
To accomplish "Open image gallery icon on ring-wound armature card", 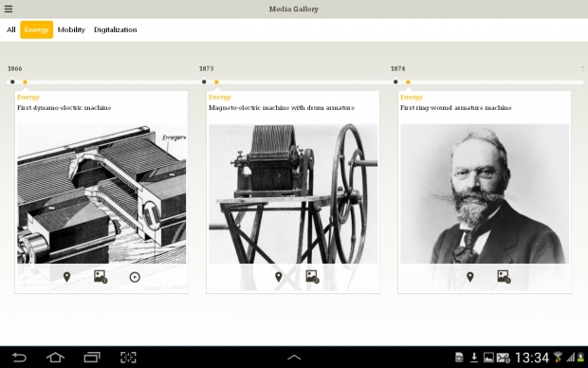I will 504,277.
